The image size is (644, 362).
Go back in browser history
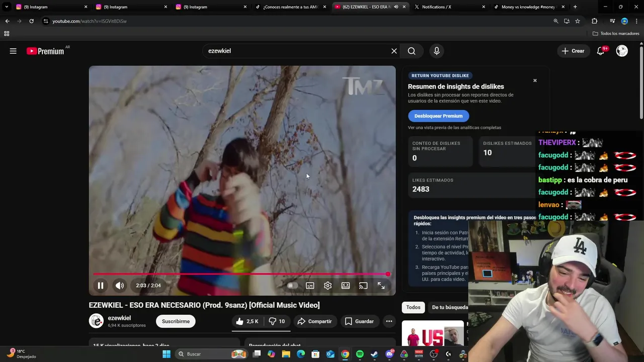7,21
